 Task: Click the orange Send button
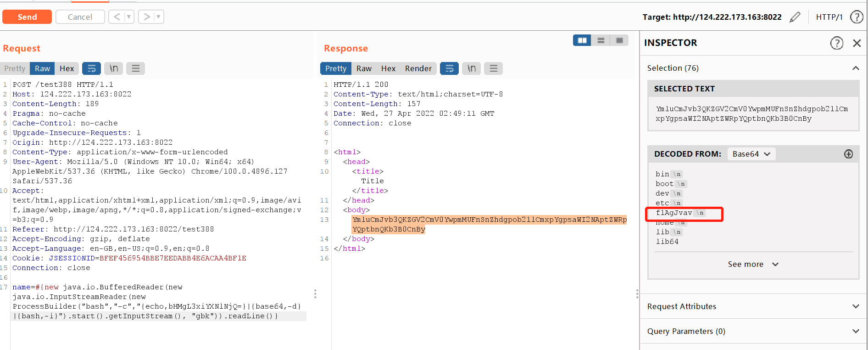[x=27, y=17]
